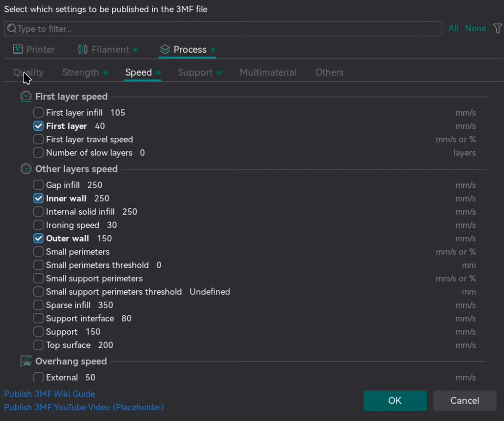Click the 105 First layer infill value
This screenshot has height=421, width=504.
118,113
